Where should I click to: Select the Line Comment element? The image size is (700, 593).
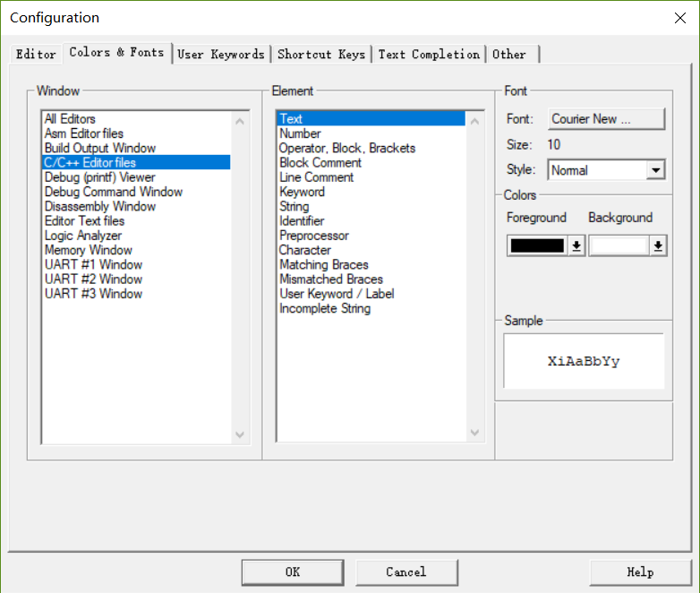coord(371,177)
